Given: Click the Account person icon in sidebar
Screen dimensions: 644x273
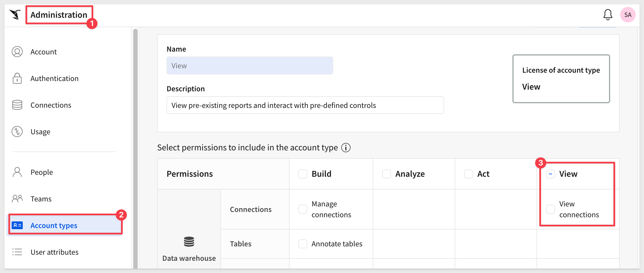Looking at the screenshot, I should coord(17,52).
